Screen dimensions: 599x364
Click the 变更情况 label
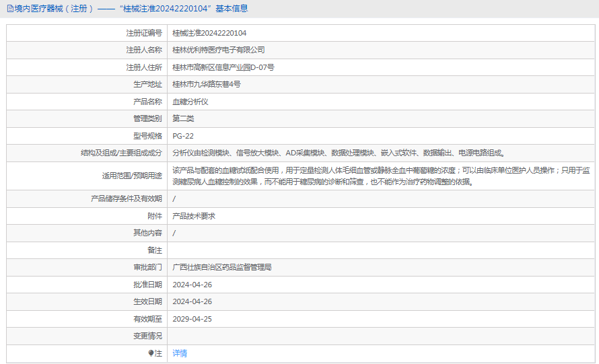[x=147, y=336]
